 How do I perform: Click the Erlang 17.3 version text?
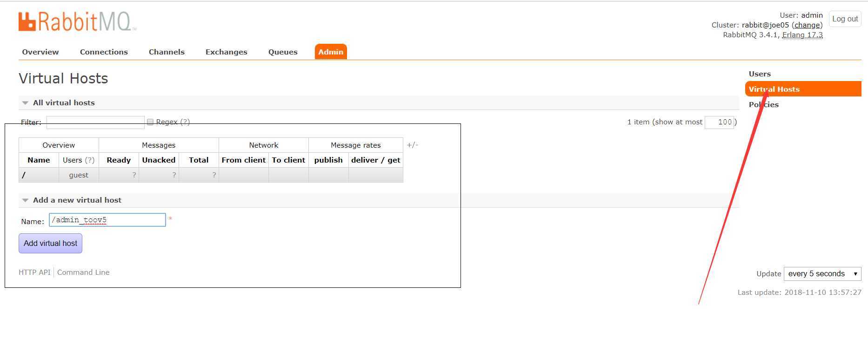coord(802,35)
